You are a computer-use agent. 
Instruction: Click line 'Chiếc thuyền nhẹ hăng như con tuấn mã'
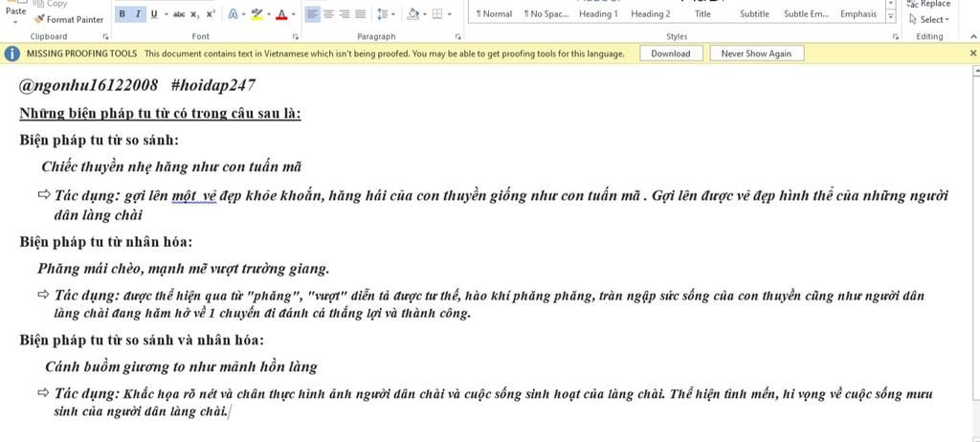coord(171,166)
